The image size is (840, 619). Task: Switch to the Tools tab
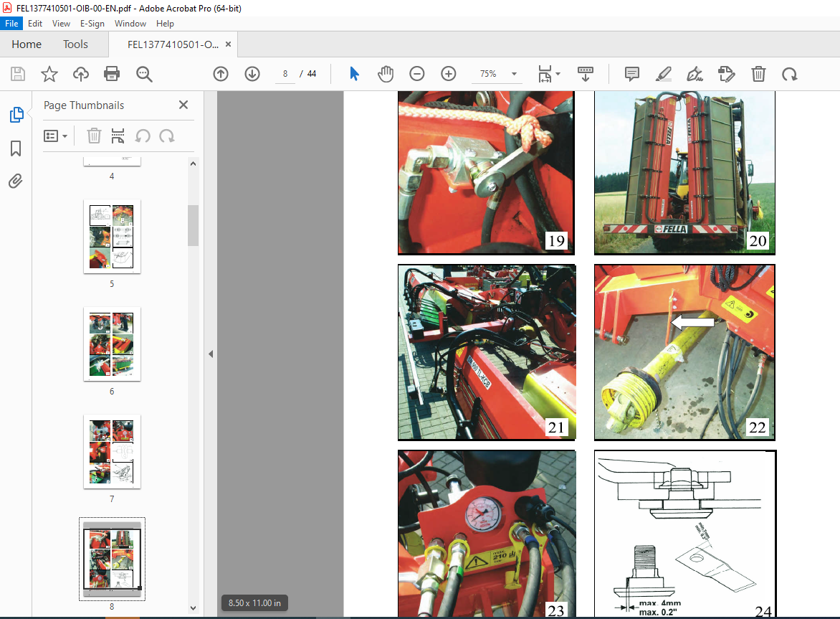pyautogui.click(x=75, y=44)
